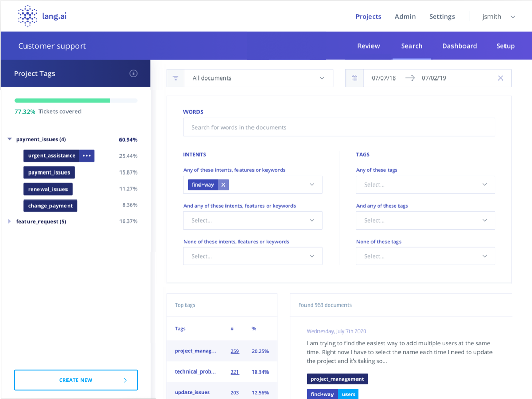Screen dimensions: 532x399
Task: Click the calendar icon in date range picker
Action: coord(354,78)
